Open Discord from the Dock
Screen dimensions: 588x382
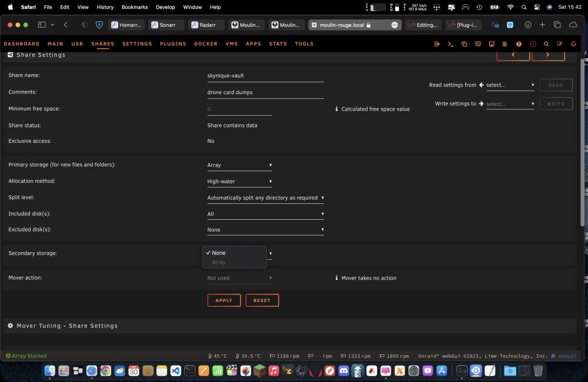pos(343,371)
